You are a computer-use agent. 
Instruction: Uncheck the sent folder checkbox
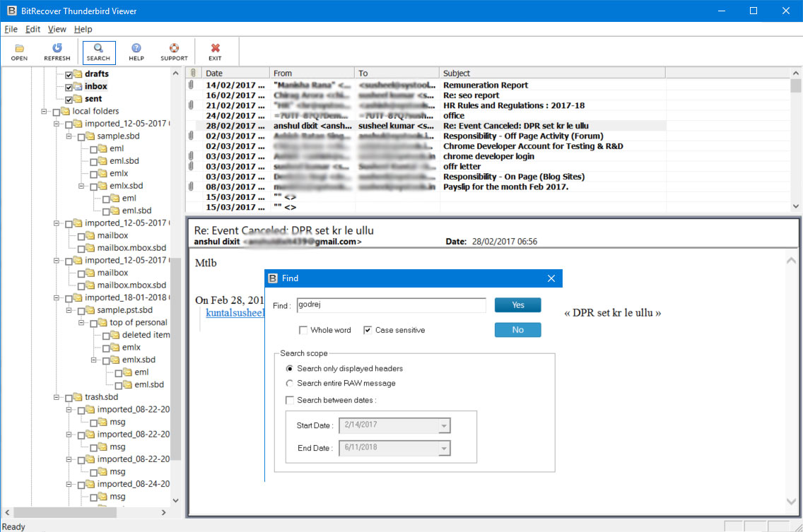(x=69, y=100)
